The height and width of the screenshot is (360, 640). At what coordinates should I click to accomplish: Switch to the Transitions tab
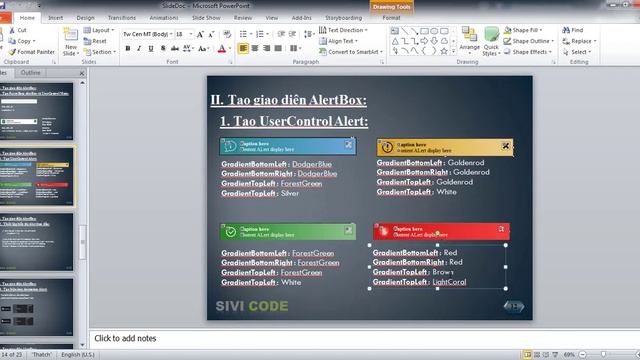pyautogui.click(x=122, y=18)
